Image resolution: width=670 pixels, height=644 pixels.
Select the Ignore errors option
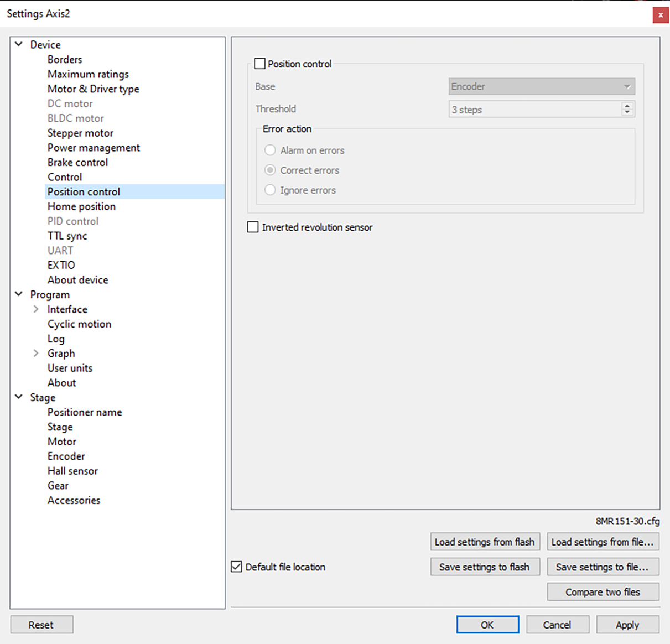click(270, 190)
